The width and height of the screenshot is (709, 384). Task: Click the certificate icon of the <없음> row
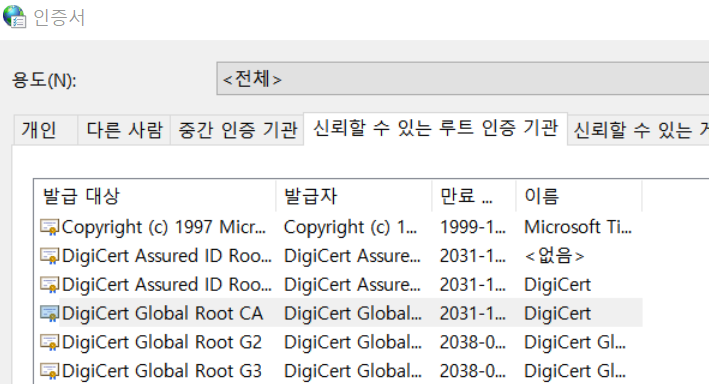[49, 256]
